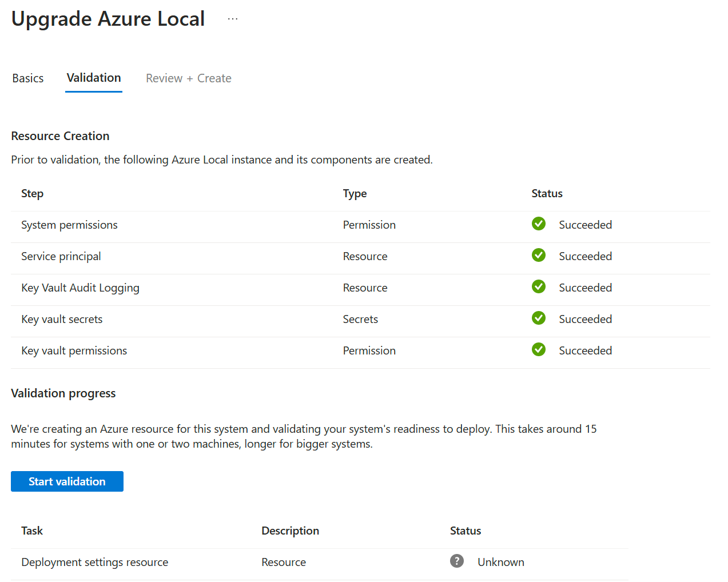Click the Task column header
The height and width of the screenshot is (582, 728).
tap(32, 531)
